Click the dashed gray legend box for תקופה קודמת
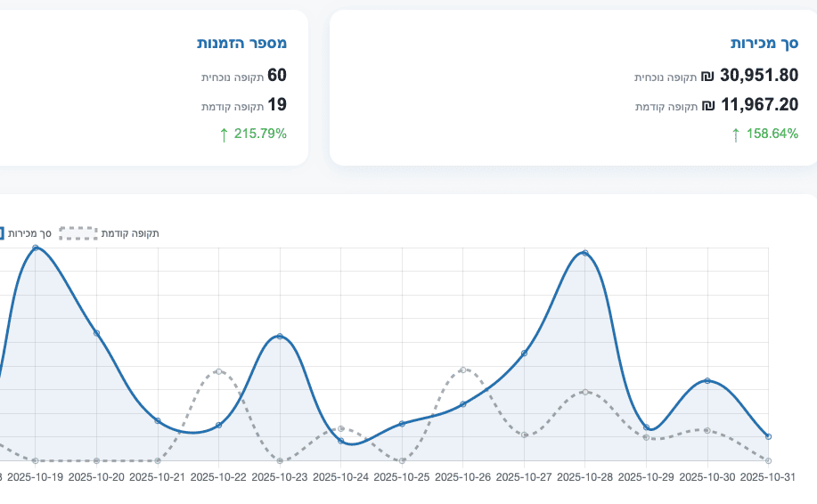Image resolution: width=817 pixels, height=504 pixels. pyautogui.click(x=78, y=233)
